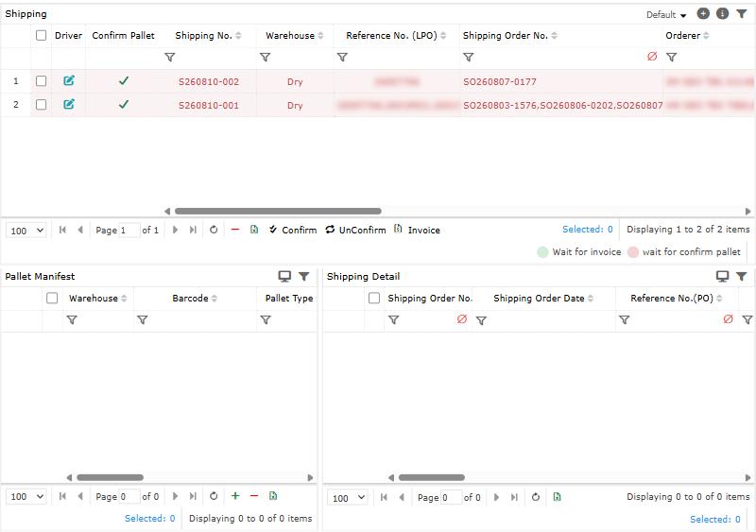Open Reference No. (LPO) column filter
756x532 pixels.
342,57
